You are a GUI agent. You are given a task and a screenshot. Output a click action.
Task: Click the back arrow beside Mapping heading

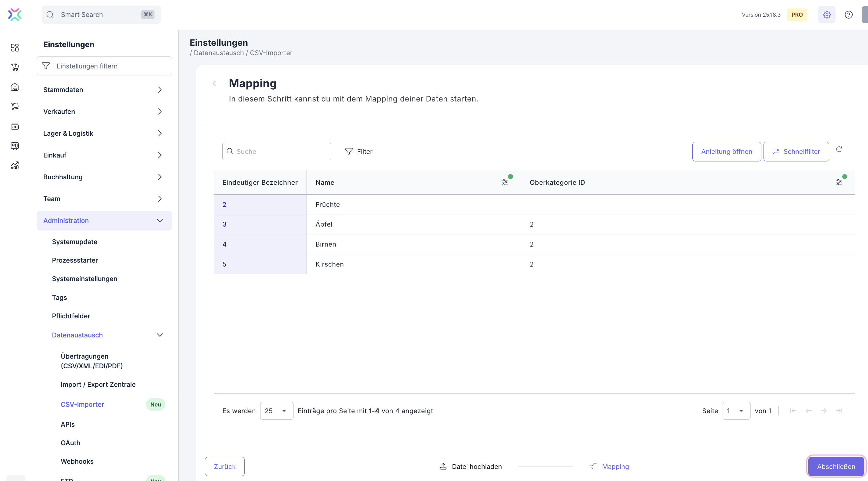click(214, 84)
